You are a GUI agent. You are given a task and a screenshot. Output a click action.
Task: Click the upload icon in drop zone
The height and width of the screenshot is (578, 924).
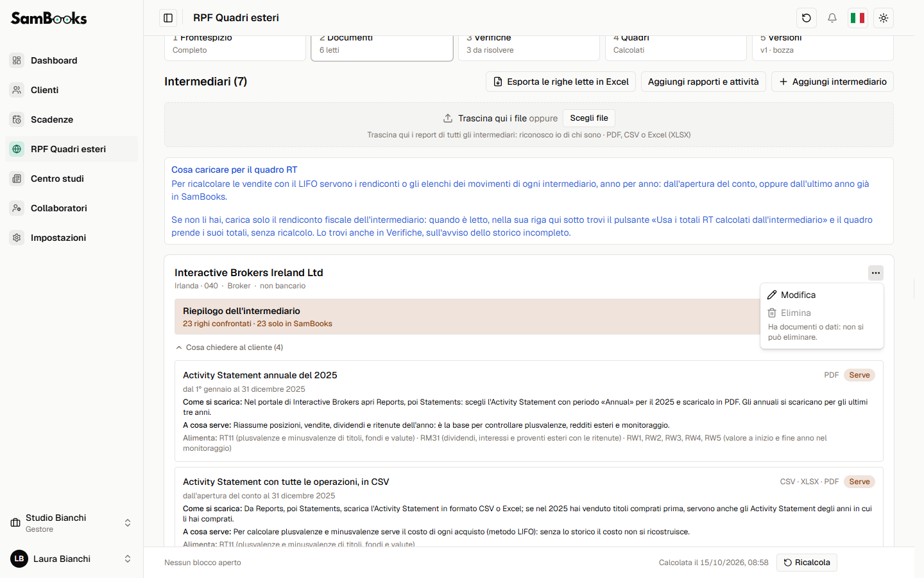(448, 118)
